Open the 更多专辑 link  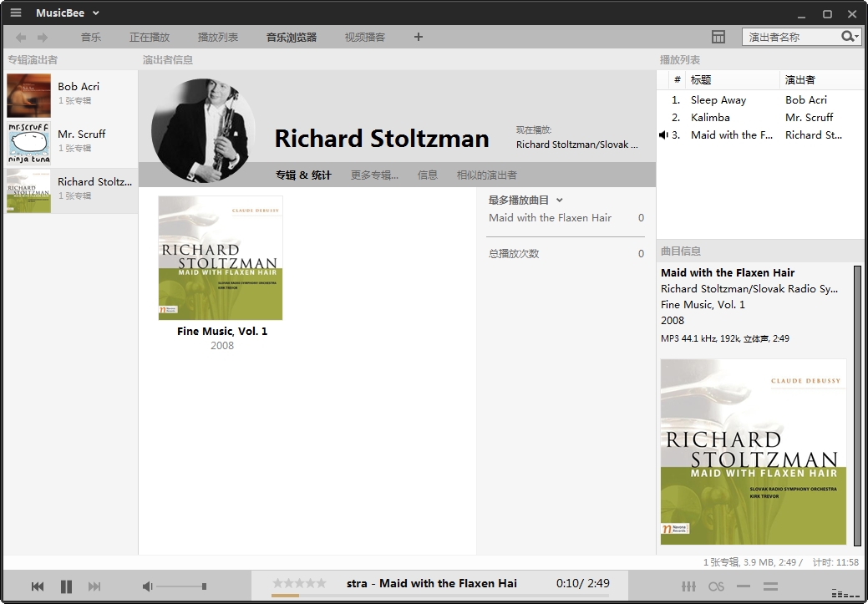374,175
